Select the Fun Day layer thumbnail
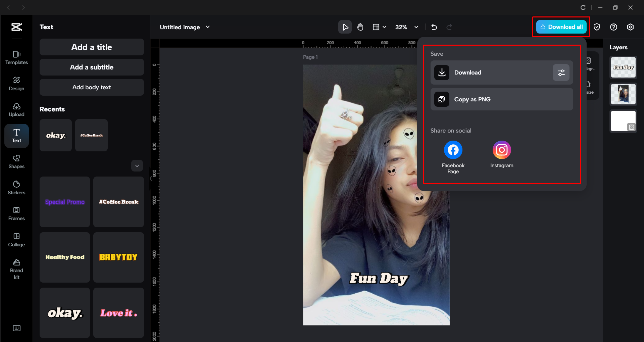The height and width of the screenshot is (342, 644). (623, 67)
